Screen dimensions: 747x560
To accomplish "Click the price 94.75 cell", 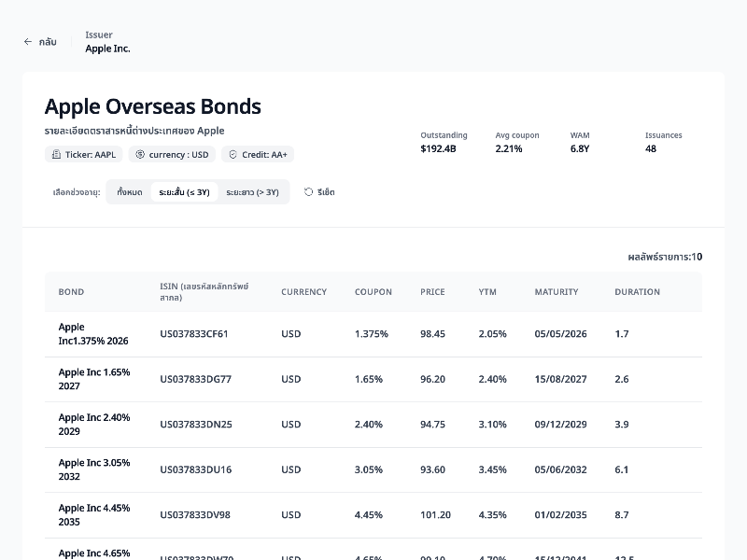I will [432, 425].
